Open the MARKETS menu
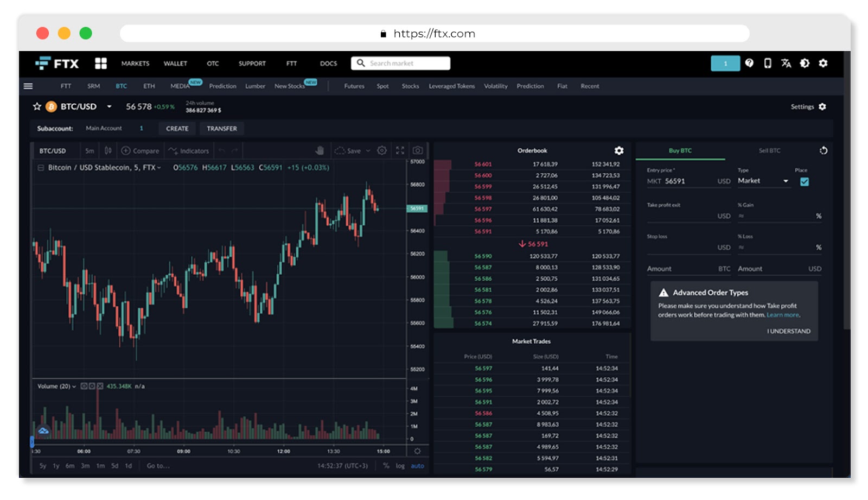The image size is (868, 500). 135,64
